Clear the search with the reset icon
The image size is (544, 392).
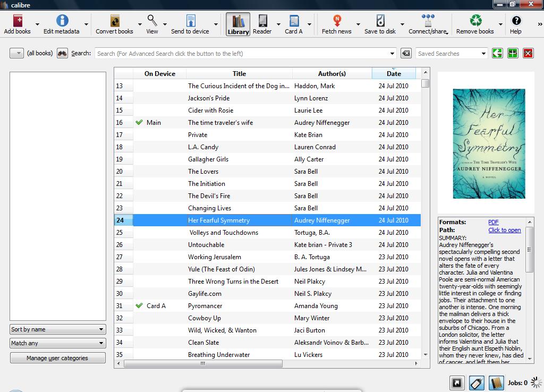406,54
